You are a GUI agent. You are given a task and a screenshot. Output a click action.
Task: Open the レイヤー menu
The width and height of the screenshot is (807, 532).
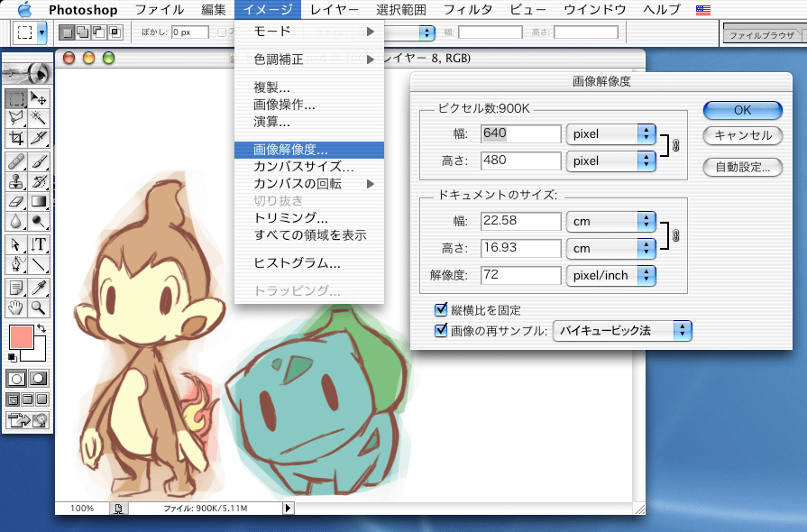click(335, 9)
